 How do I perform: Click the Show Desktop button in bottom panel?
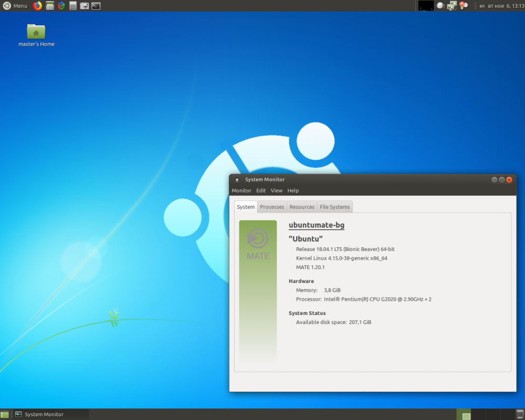(5, 415)
